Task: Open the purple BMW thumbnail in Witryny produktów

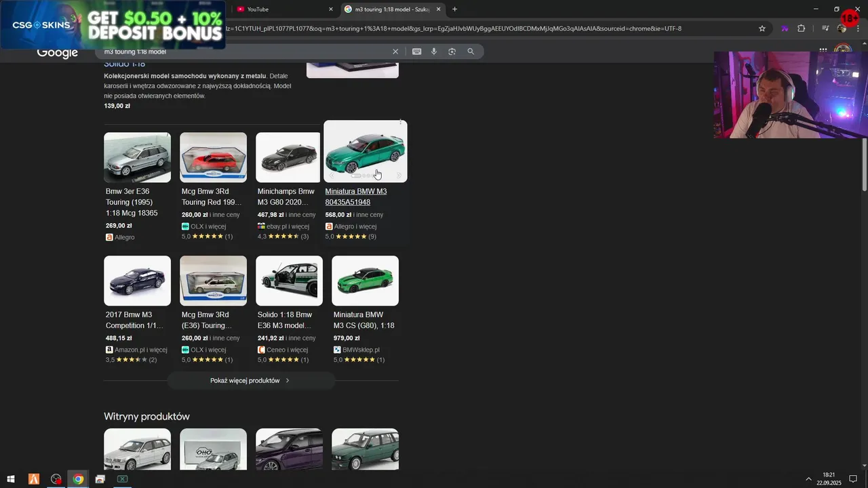Action: pos(289,449)
